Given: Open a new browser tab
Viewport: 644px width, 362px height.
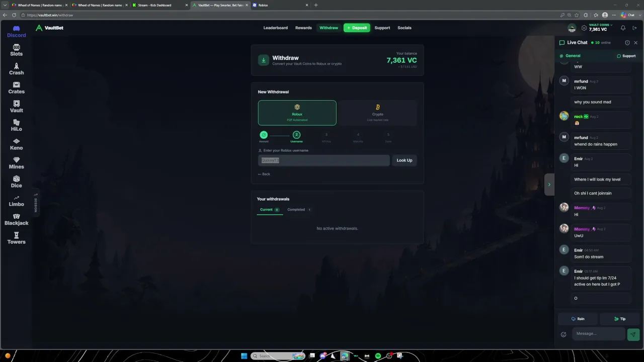Looking at the screenshot, I should click(x=316, y=5).
